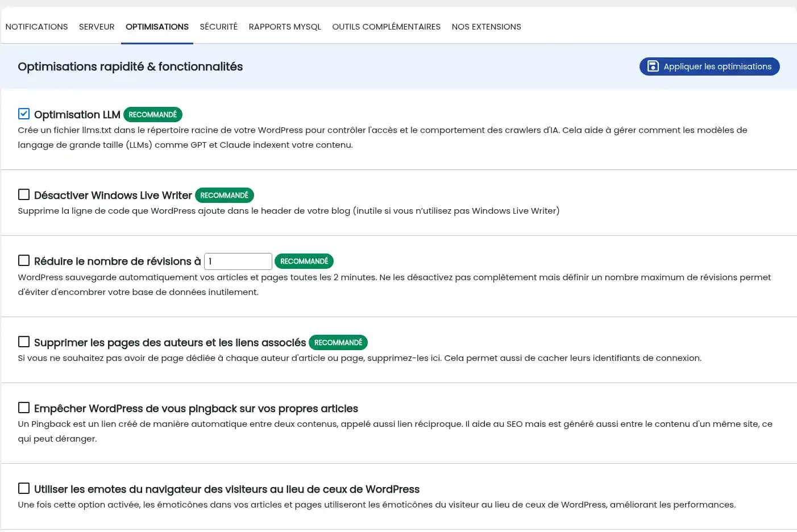Screen dimensions: 797x532
Task: Open the Rapports MySQL tab
Action: click(285, 27)
